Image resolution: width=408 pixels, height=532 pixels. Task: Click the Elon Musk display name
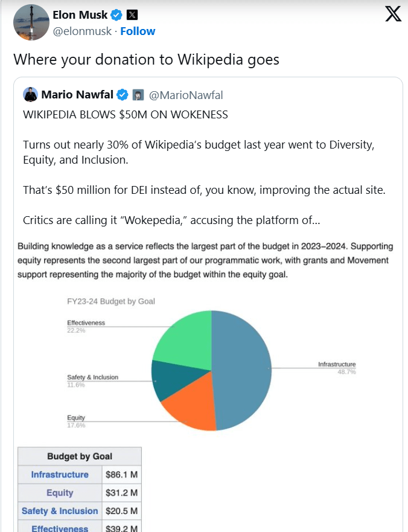click(80, 15)
